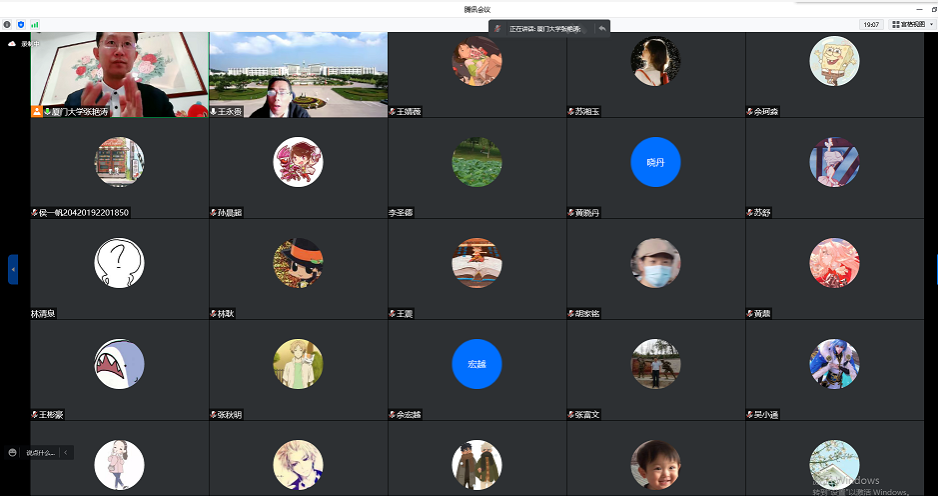
Task: Open the meeting info icon
Action: (x=7, y=25)
